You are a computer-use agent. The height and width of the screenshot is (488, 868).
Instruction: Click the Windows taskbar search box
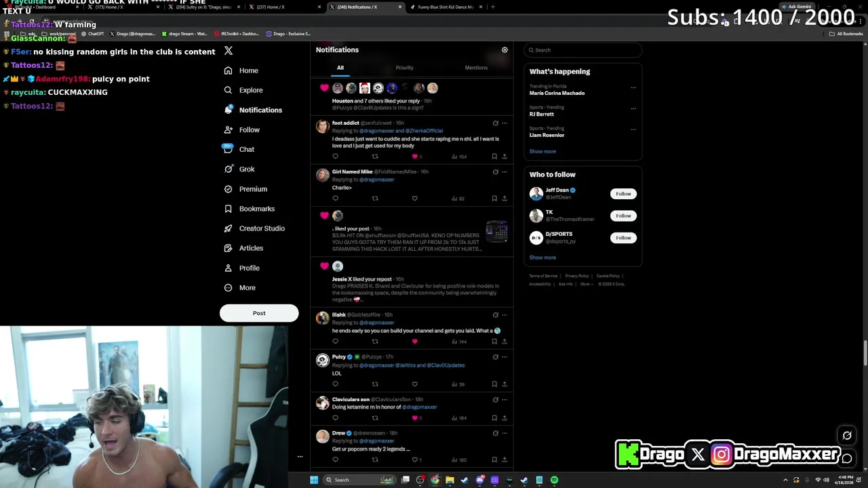click(x=359, y=480)
